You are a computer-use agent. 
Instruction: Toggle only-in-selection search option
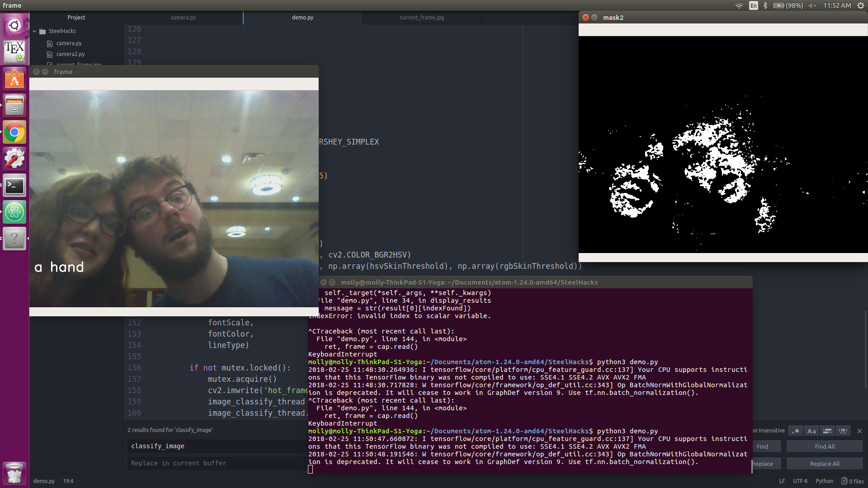click(x=827, y=431)
